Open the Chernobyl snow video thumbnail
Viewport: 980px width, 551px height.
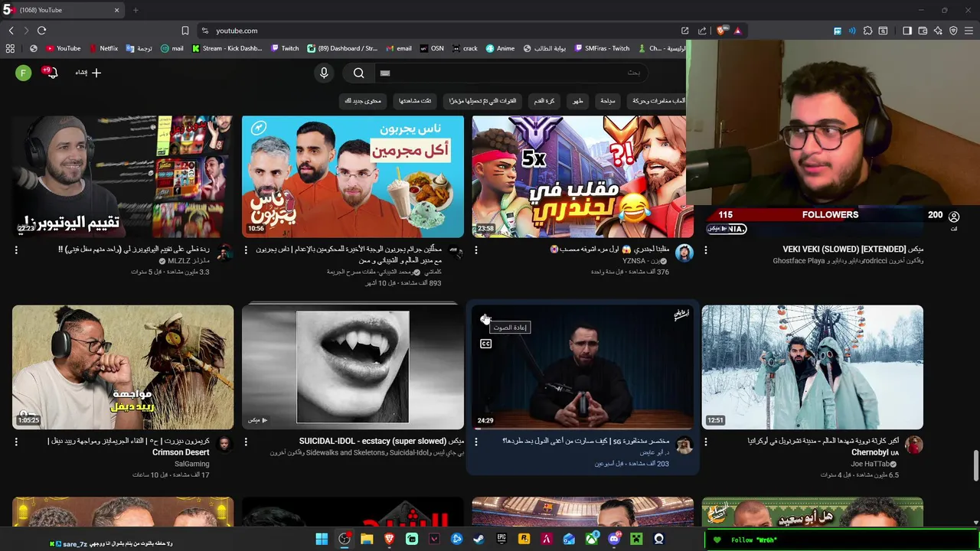point(812,367)
